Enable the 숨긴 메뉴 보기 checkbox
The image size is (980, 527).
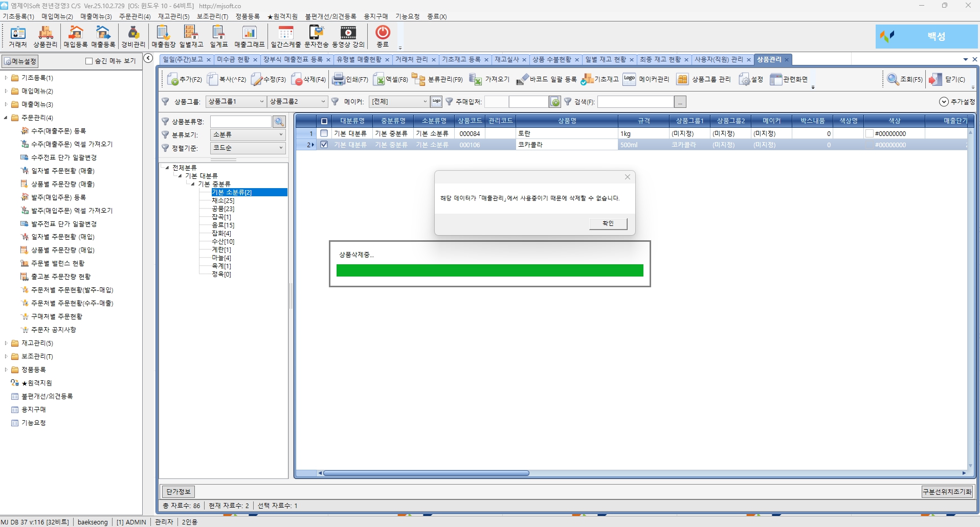tap(89, 61)
